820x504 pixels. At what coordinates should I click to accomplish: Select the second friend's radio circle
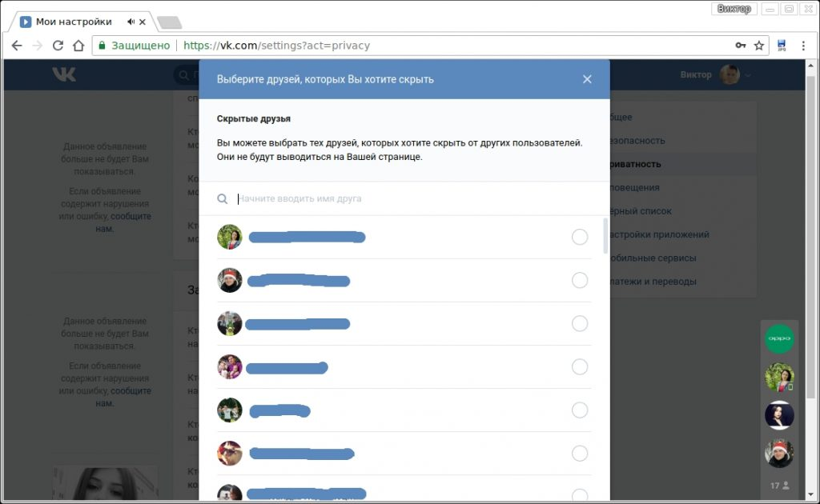tap(580, 280)
